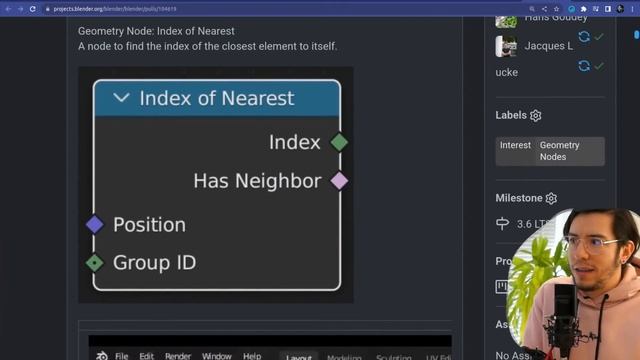The image size is (640, 360).
Task: Click the purple Position input socket
Action: click(x=95, y=224)
